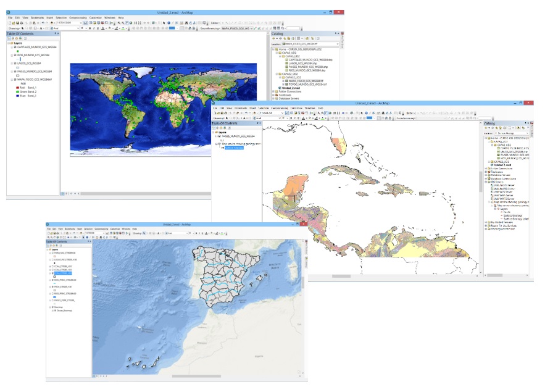Uncheck the RIOS_MUNDO_GCS_WGS84 layer checkbox
Viewport: 545px width, 392px height.
coord(15,55)
